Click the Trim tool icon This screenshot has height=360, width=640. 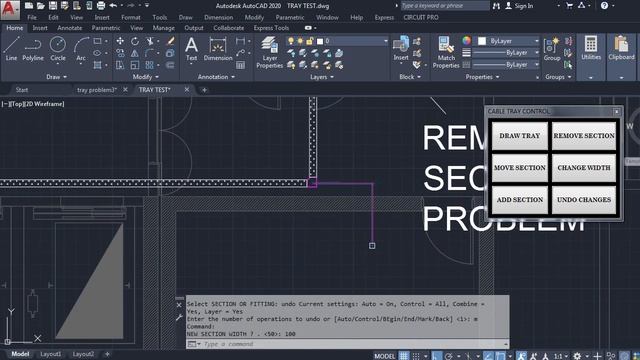(x=150, y=41)
